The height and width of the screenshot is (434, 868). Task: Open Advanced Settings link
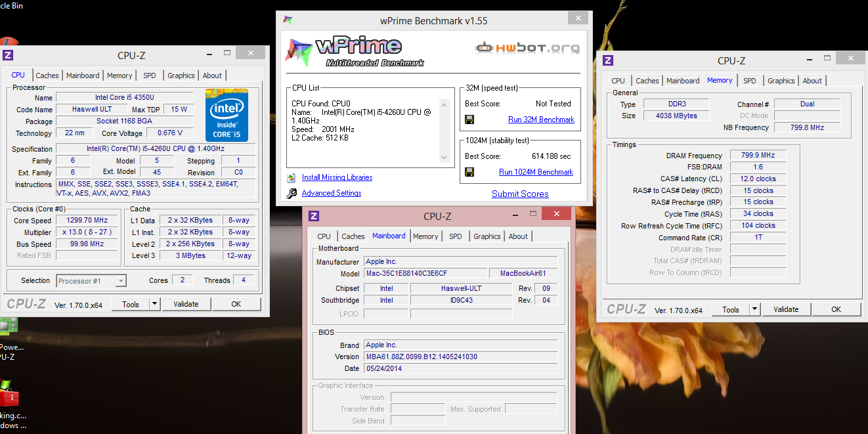[x=332, y=193]
